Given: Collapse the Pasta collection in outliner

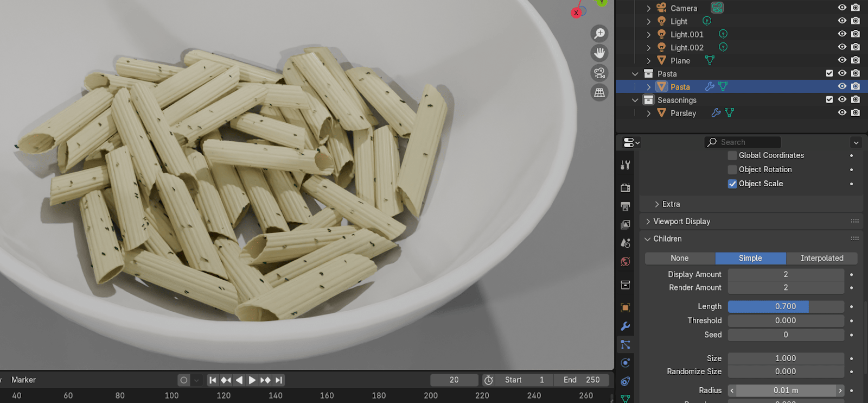Looking at the screenshot, I should [635, 74].
